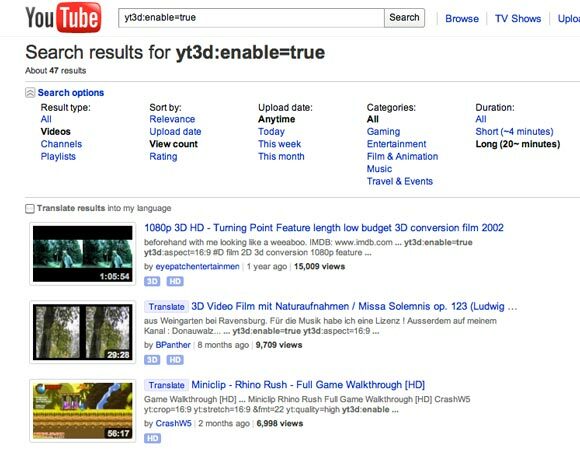Sort results by Upload date
The image size is (580, 457).
point(175,132)
